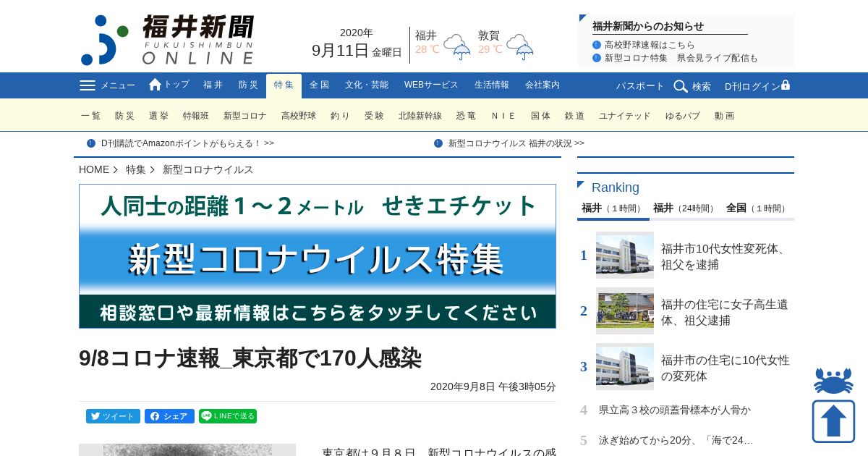Click bullet icon beside 高校野球速報はこちら
Image resolution: width=868 pixels, height=456 pixels.
[x=597, y=45]
